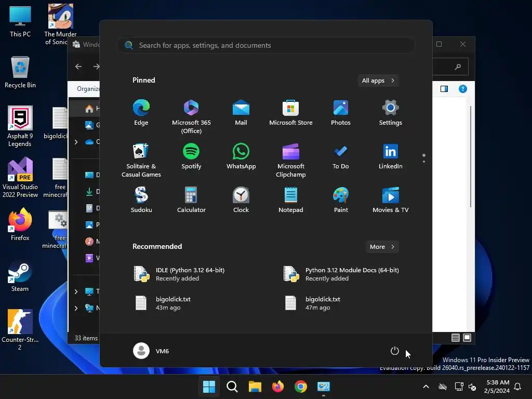Open the notification bell in taskbar

point(518,387)
